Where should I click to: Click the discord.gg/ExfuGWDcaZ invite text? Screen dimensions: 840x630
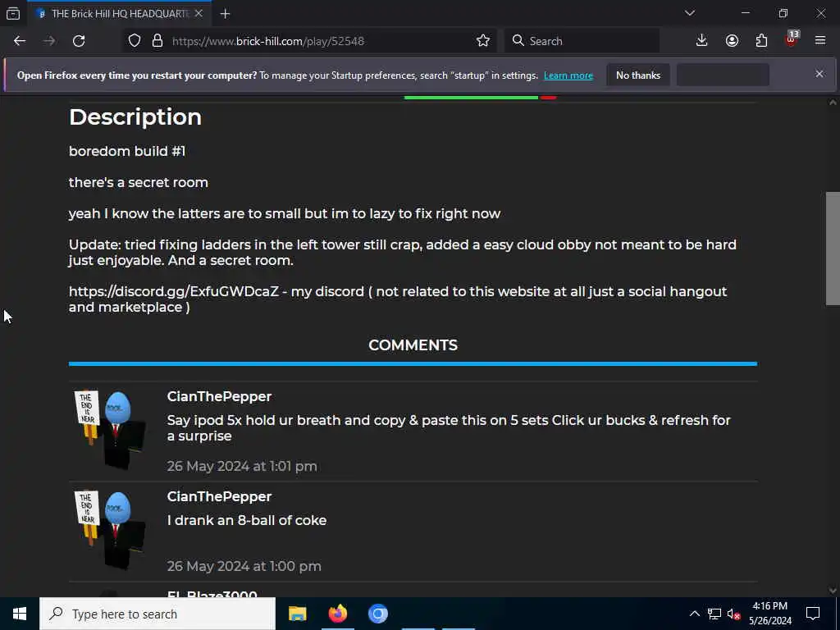point(174,291)
